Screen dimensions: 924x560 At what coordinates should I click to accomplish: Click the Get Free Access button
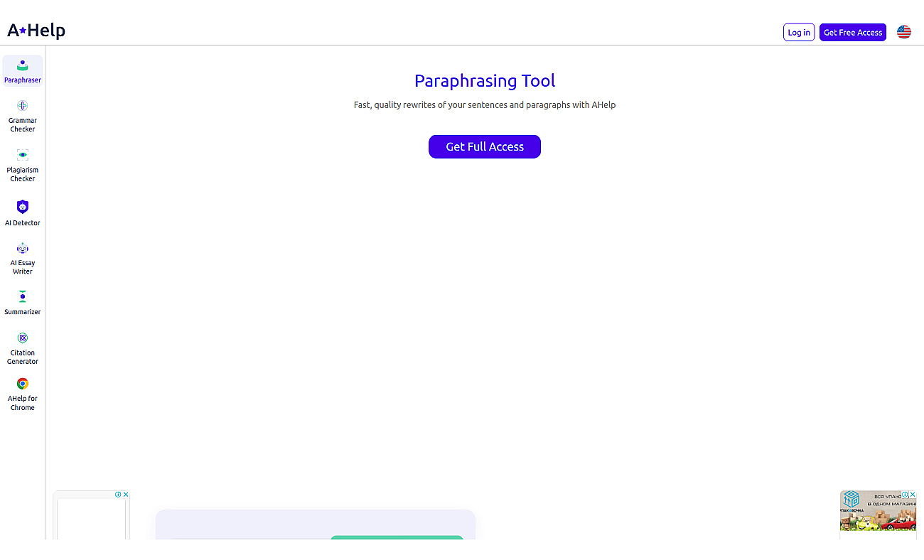853,32
